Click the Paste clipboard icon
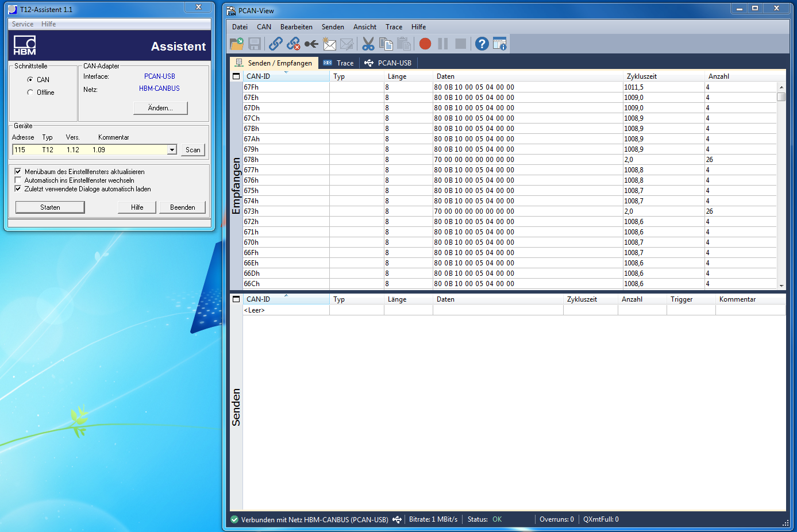797x532 pixels. pos(404,44)
